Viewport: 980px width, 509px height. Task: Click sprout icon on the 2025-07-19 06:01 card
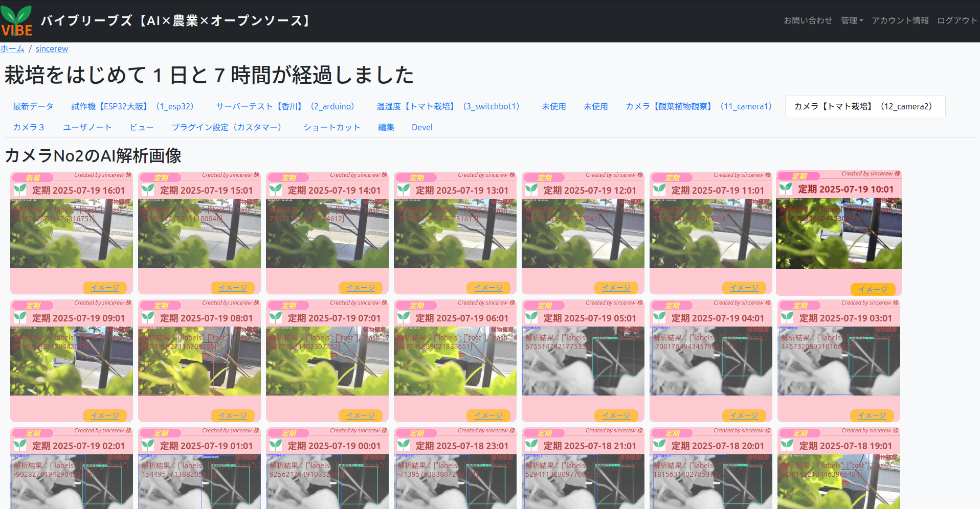point(404,318)
